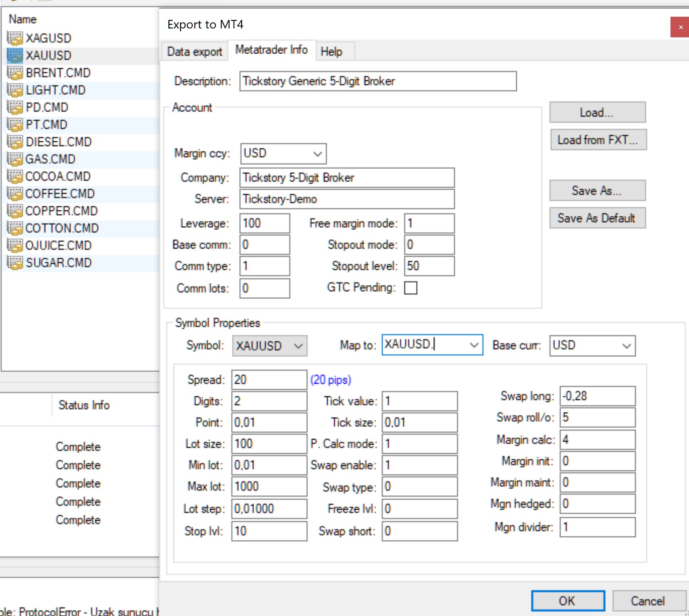Image resolution: width=689 pixels, height=616 pixels.
Task: Click the Free margin mode field
Action: click(429, 223)
